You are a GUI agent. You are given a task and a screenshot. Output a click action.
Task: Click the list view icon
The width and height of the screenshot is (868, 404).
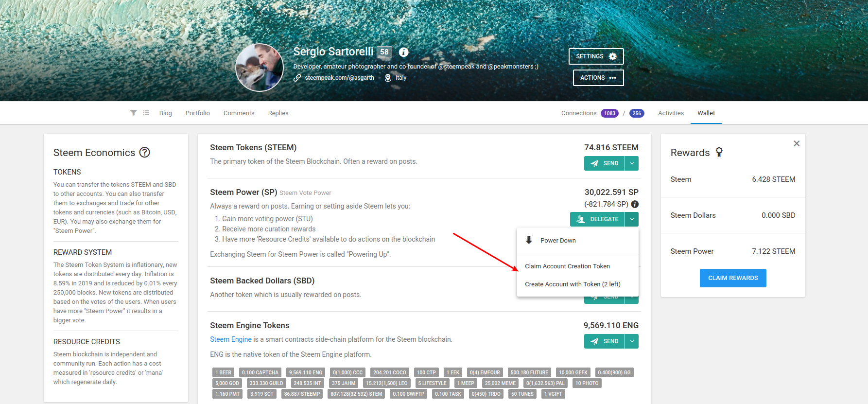pyautogui.click(x=146, y=113)
